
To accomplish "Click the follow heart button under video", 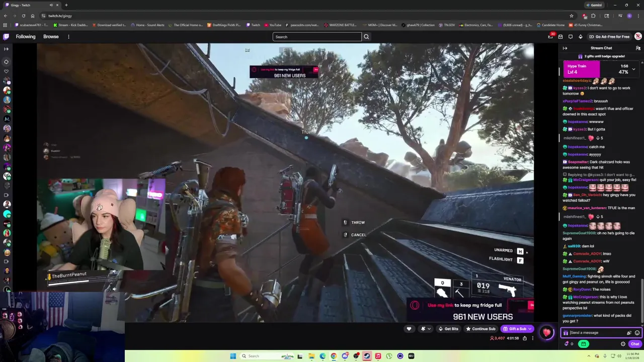I will pos(409,329).
